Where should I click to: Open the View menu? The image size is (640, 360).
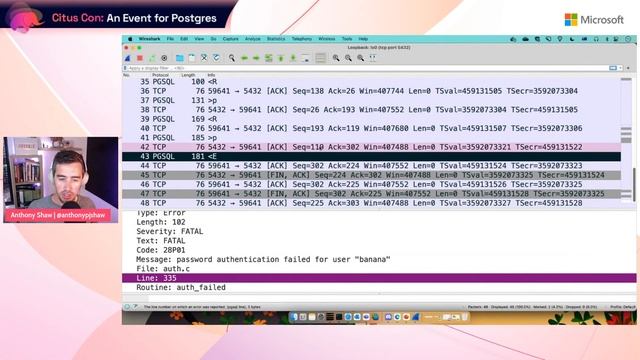(199, 39)
